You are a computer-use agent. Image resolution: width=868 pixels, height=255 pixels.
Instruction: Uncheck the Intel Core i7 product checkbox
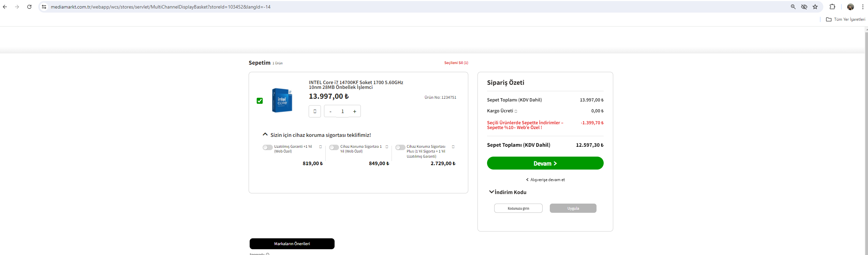[x=260, y=101]
